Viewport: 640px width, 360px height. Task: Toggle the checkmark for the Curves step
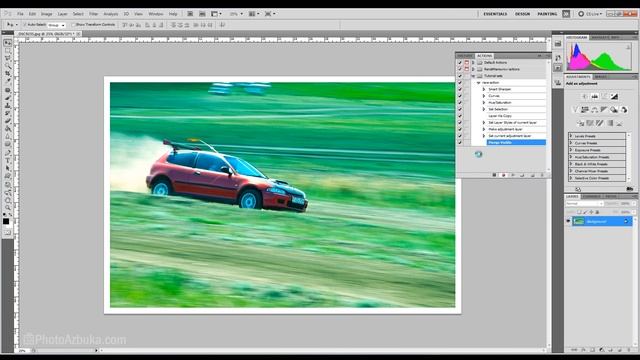(460, 96)
